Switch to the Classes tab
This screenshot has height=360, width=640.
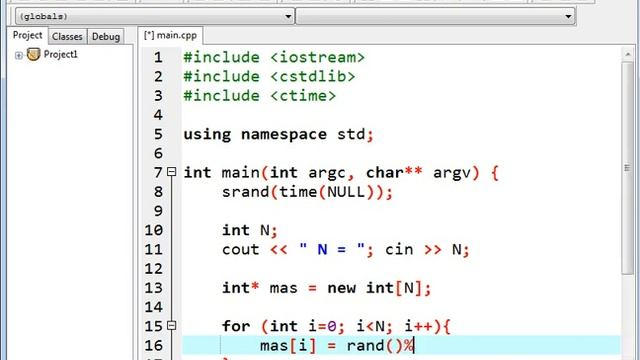coord(67,37)
